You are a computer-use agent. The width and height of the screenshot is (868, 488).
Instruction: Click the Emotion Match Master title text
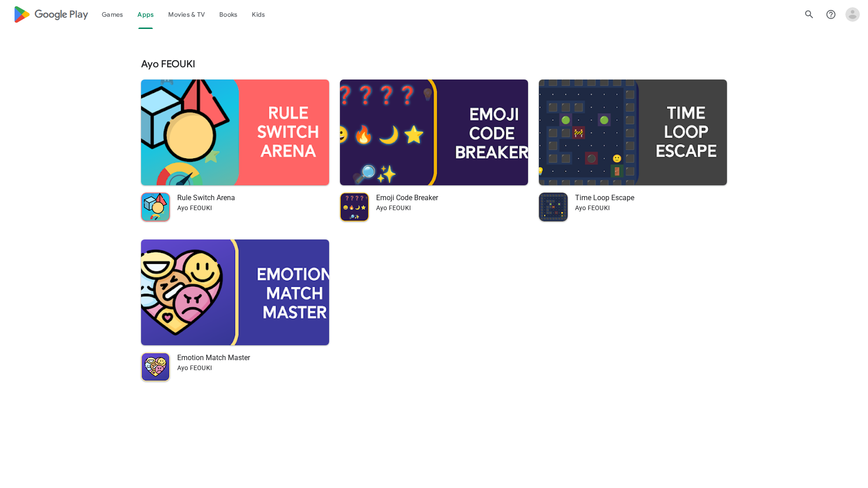[x=213, y=358]
